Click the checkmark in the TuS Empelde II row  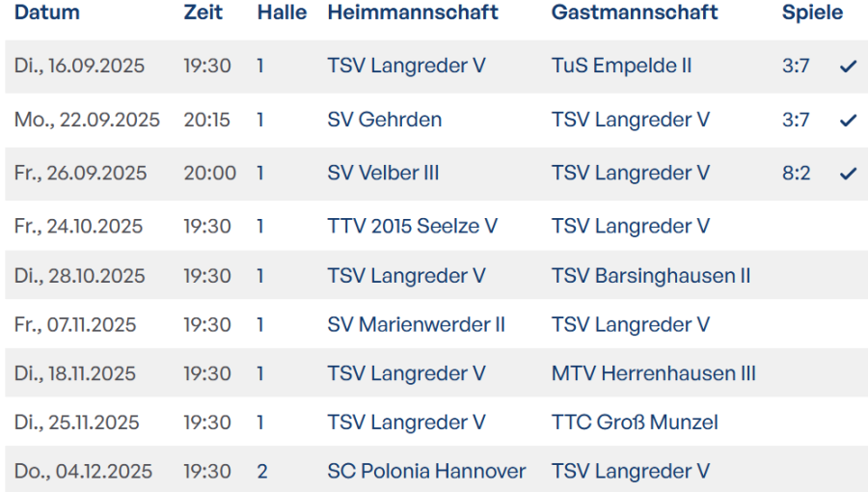coord(848,67)
